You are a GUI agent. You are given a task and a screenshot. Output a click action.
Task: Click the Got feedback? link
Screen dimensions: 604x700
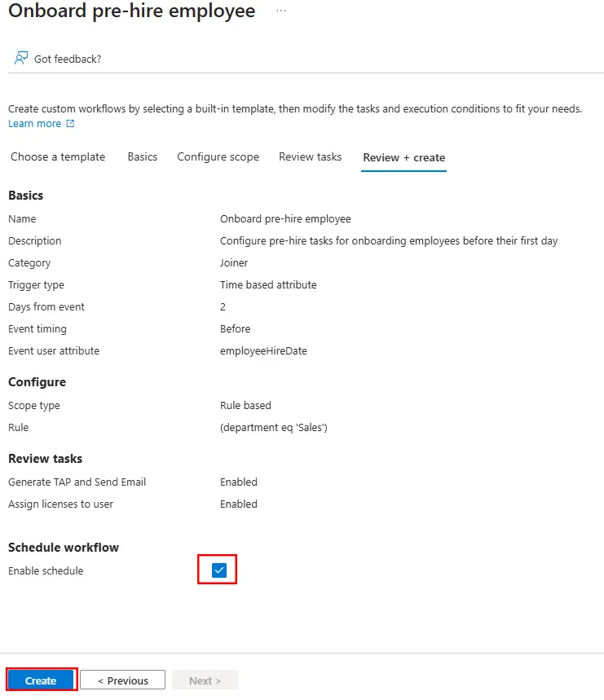(x=68, y=59)
